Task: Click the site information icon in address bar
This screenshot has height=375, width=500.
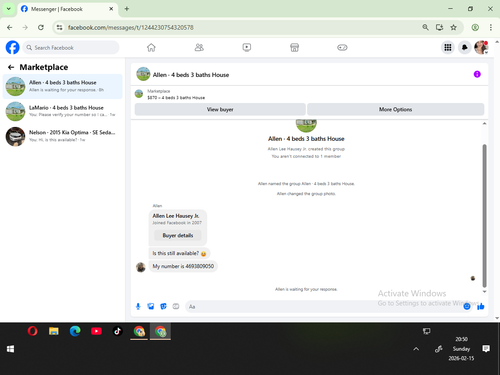Action: coord(59,27)
